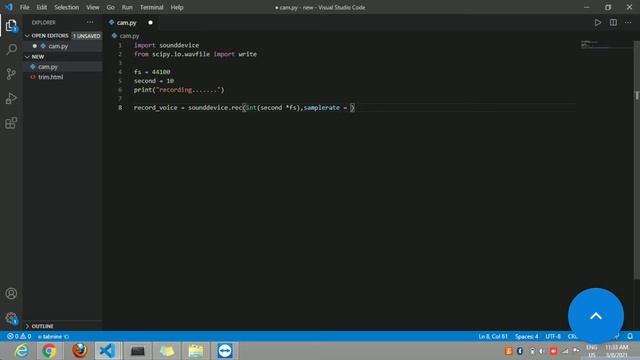Open the Selection menu

click(x=67, y=7)
